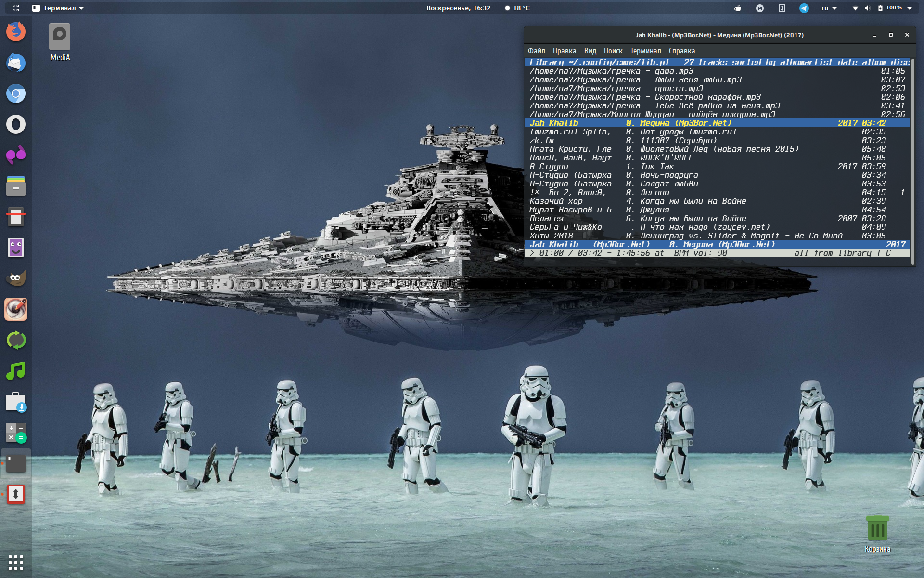Open Thunderbird mail from the dock

point(16,63)
